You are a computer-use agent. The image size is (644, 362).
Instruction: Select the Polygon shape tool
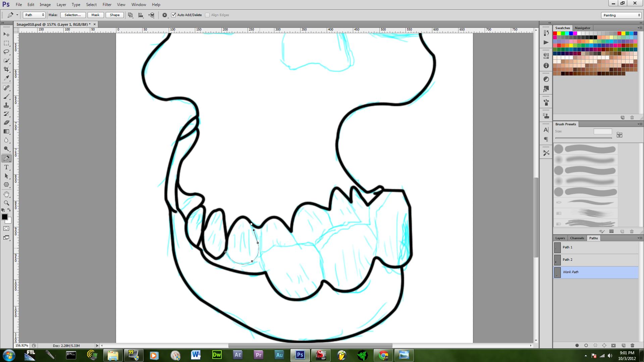tap(6, 185)
